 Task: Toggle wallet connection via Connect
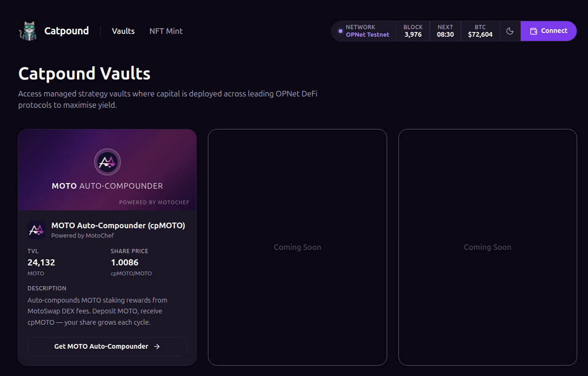click(x=548, y=31)
